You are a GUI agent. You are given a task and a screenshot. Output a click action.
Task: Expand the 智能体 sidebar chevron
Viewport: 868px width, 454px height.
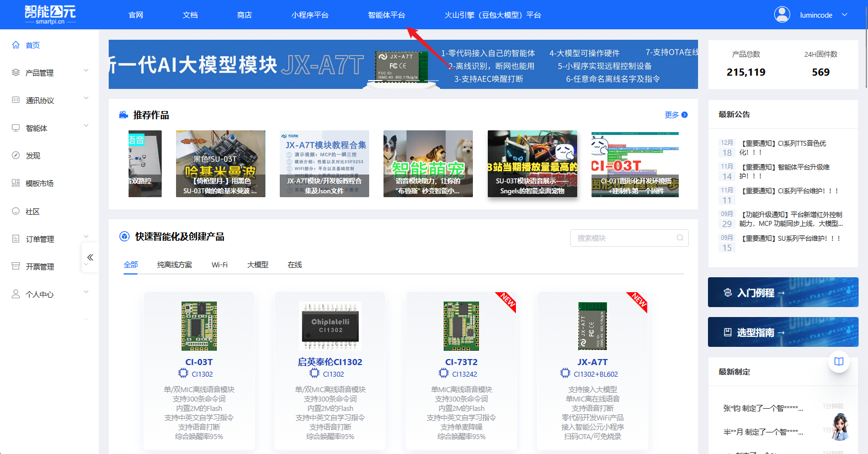(x=86, y=126)
